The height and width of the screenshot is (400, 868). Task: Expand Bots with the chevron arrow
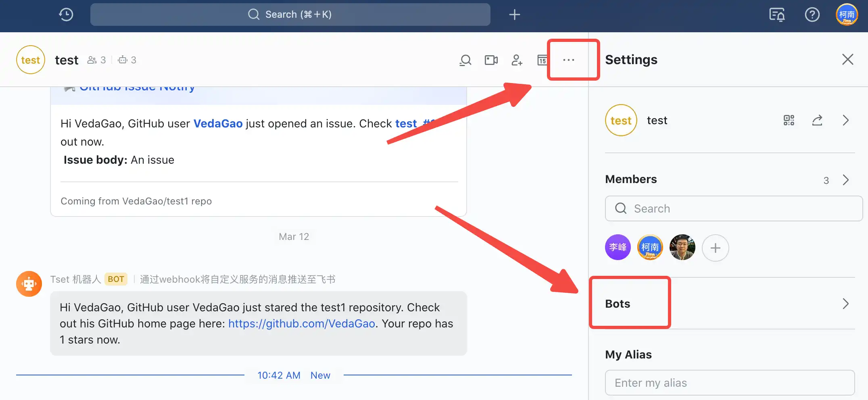click(846, 304)
